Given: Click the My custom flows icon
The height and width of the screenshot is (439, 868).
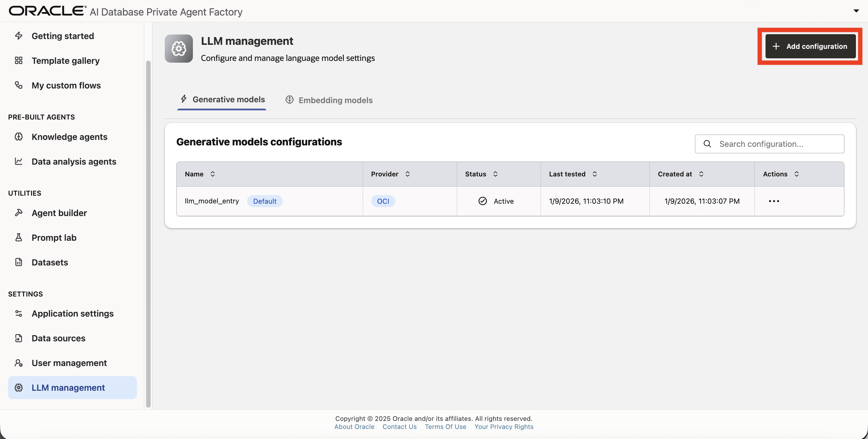Looking at the screenshot, I should 19,85.
